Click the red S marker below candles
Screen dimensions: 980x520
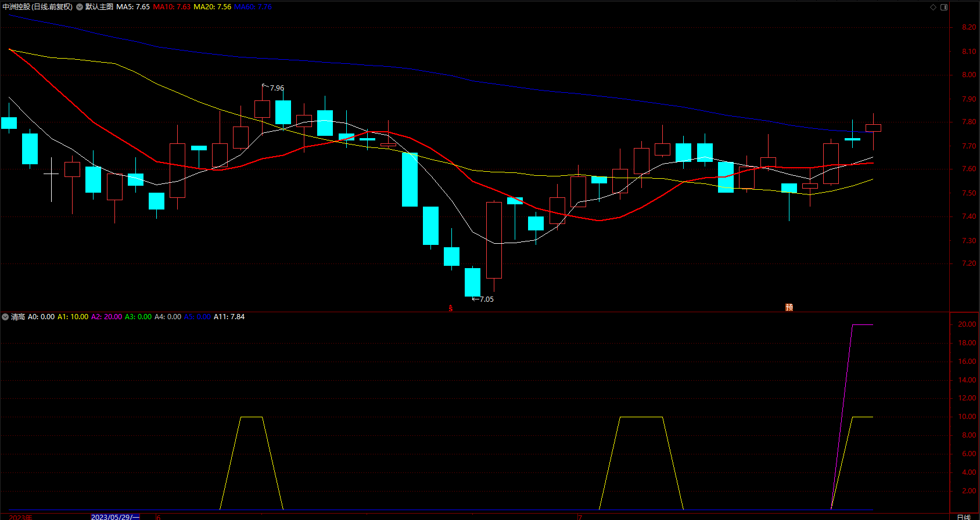click(x=451, y=308)
